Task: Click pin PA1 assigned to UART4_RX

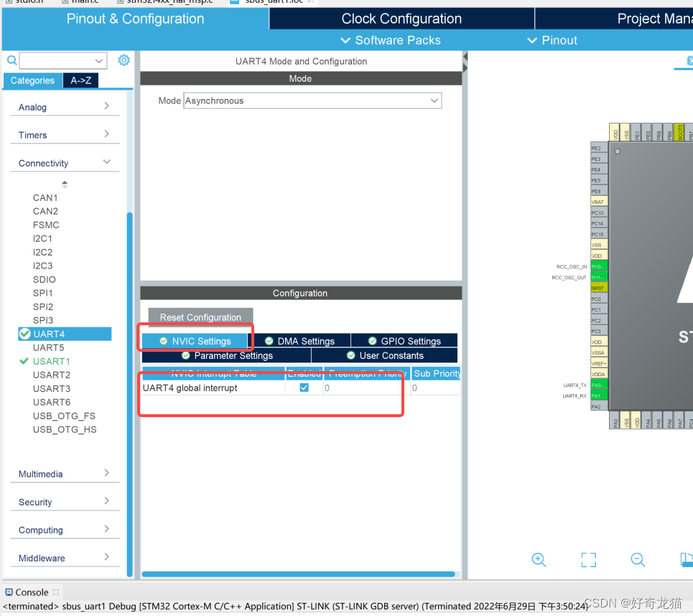Action: [x=599, y=396]
